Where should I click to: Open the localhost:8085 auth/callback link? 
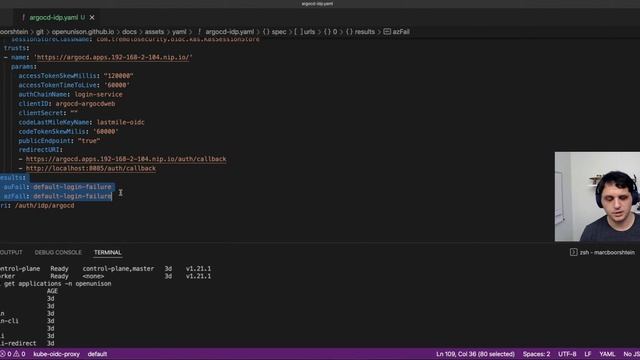[91, 169]
